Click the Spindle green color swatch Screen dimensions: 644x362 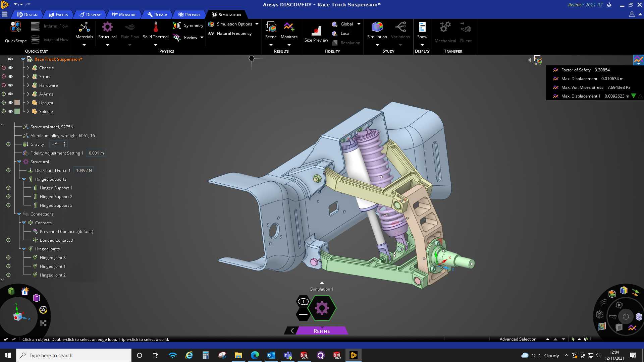(17, 111)
